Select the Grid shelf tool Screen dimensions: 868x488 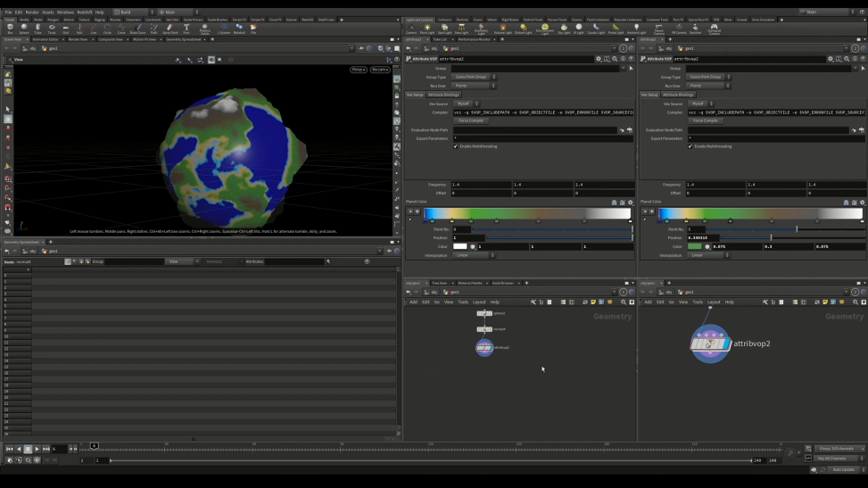click(66, 29)
